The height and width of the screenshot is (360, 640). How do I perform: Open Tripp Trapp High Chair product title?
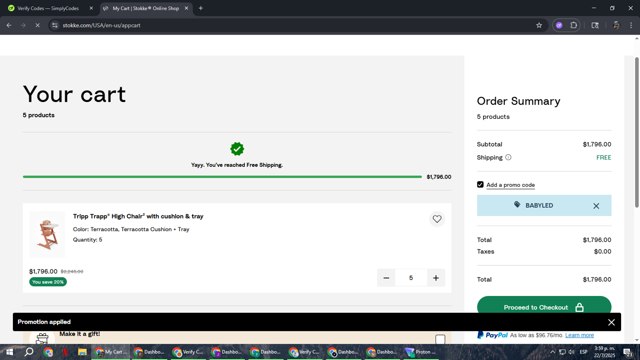point(138,216)
